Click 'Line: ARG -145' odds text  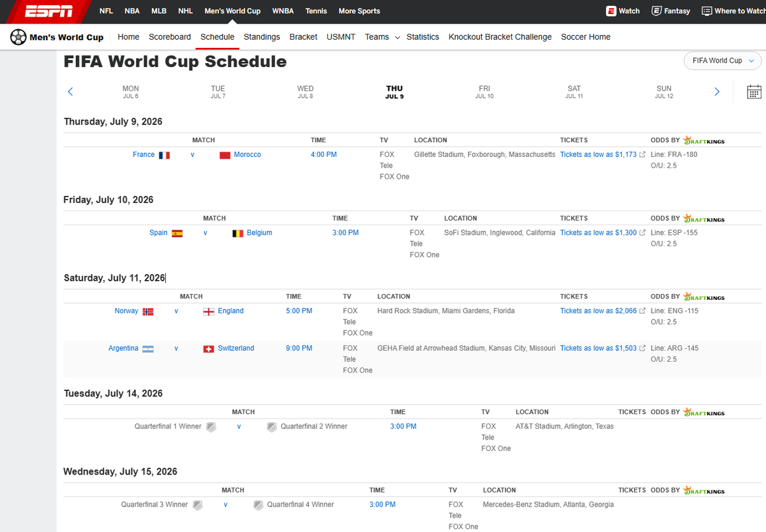click(674, 348)
